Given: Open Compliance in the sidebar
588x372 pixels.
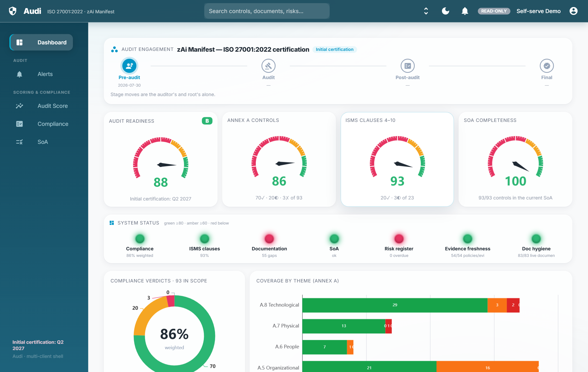Looking at the screenshot, I should click(x=41, y=124).
